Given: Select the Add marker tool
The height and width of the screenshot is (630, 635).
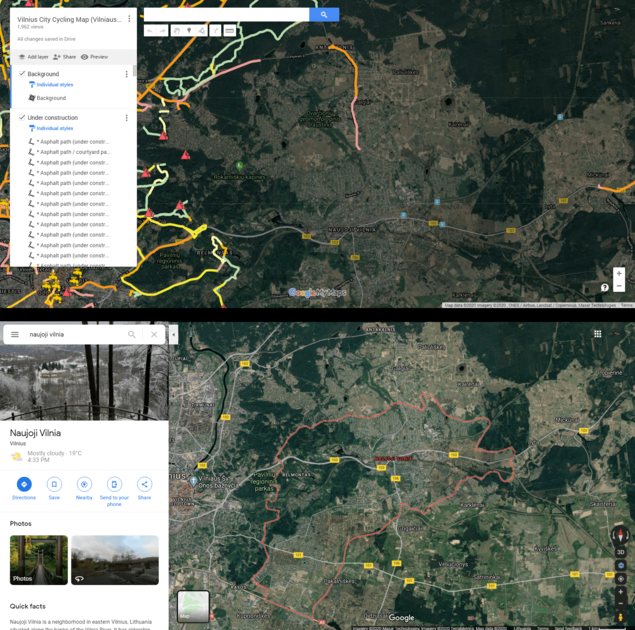Looking at the screenshot, I should (x=189, y=31).
